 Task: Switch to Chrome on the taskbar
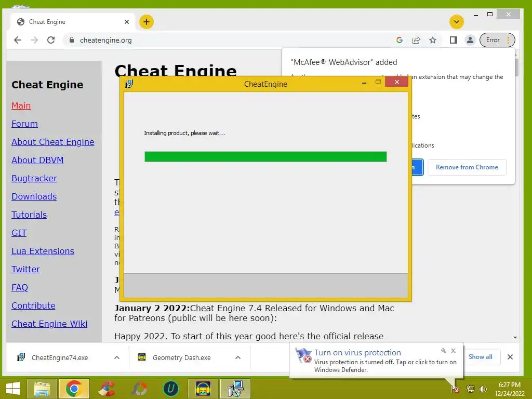click(x=74, y=389)
